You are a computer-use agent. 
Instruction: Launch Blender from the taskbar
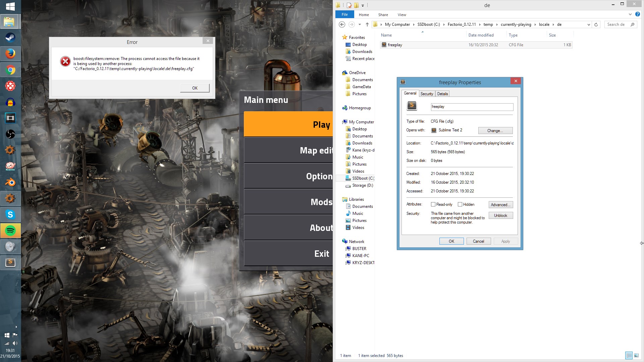click(10, 182)
